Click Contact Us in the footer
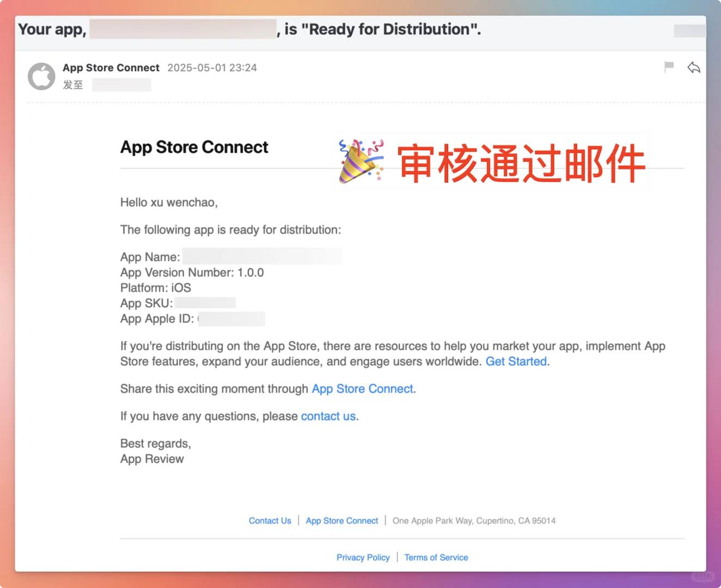Viewport: 721px width, 588px height. point(270,520)
